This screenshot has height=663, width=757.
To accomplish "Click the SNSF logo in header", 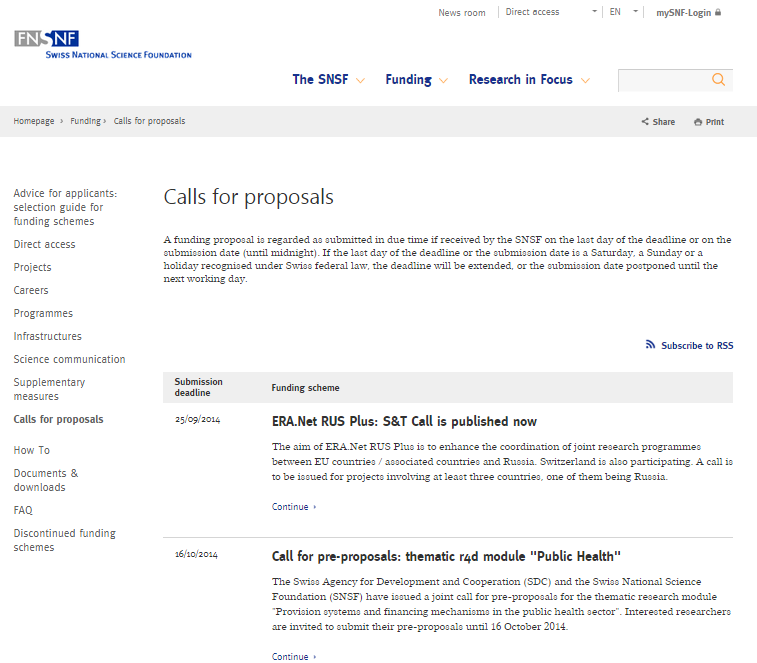I will [x=102, y=44].
